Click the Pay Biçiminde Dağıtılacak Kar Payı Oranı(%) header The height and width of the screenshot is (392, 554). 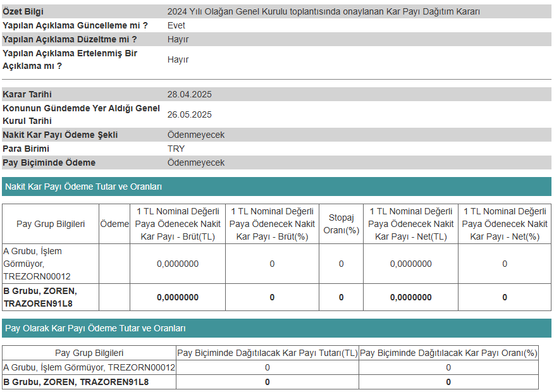448,353
